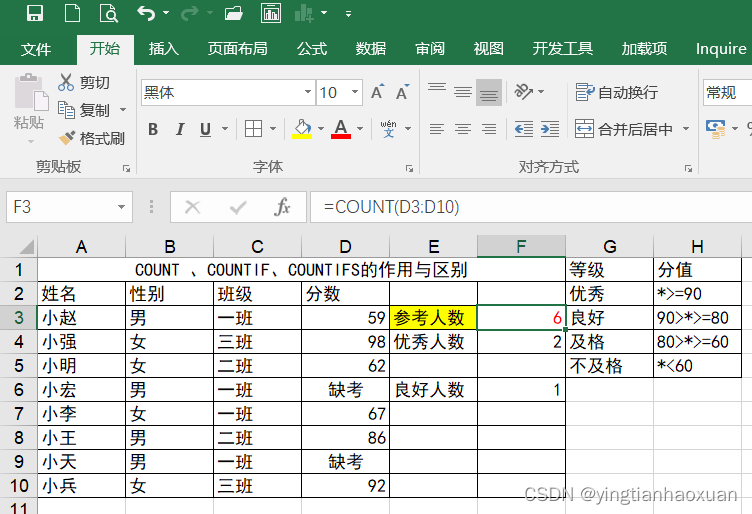
Task: Switch to the 页面布局 tab
Action: [x=237, y=48]
